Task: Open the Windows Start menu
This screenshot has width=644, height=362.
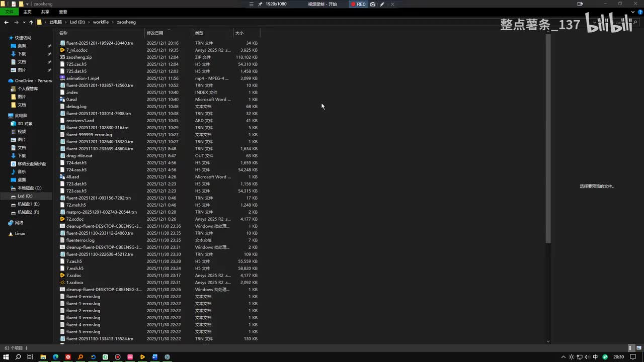Action: point(6,357)
